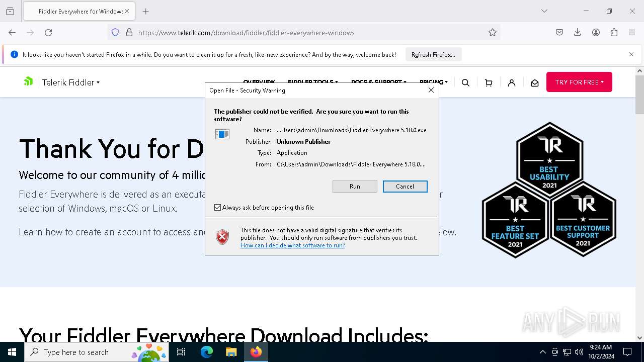Uncheck Always ask before opening this file
The image size is (644, 362).
[218, 207]
